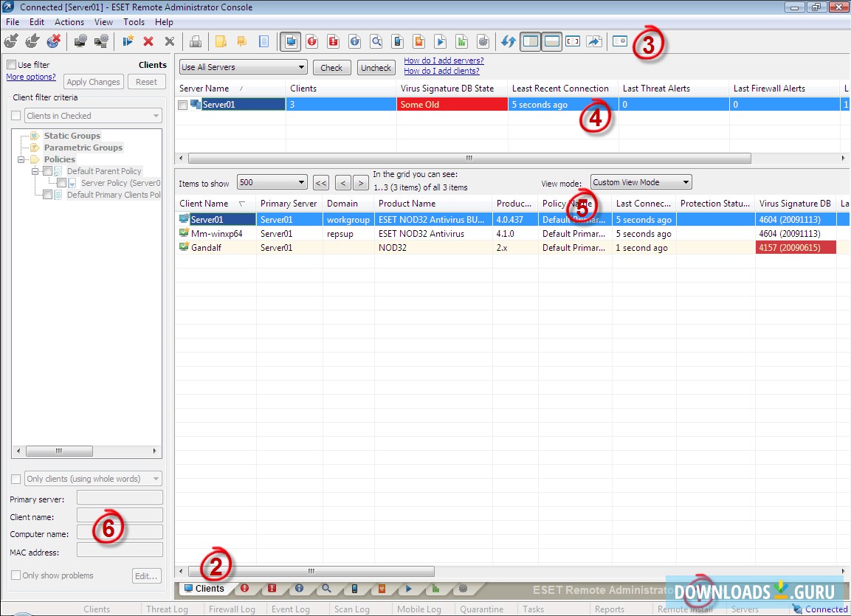851x616 pixels.
Task: Check the Server01 row checkbox
Action: click(181, 104)
